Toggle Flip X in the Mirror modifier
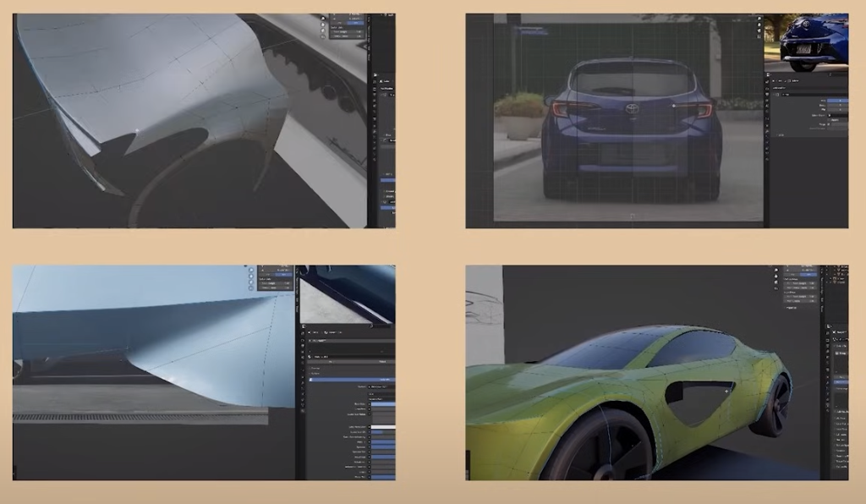The height and width of the screenshot is (504, 866). point(838,110)
